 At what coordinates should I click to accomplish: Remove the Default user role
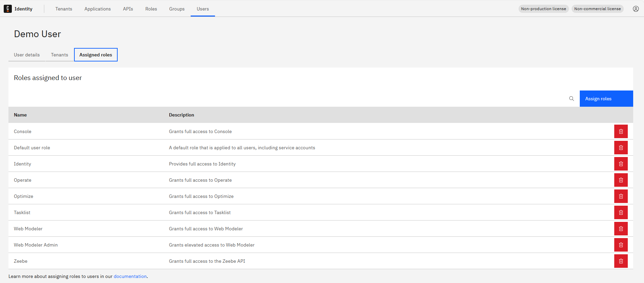pyautogui.click(x=621, y=148)
